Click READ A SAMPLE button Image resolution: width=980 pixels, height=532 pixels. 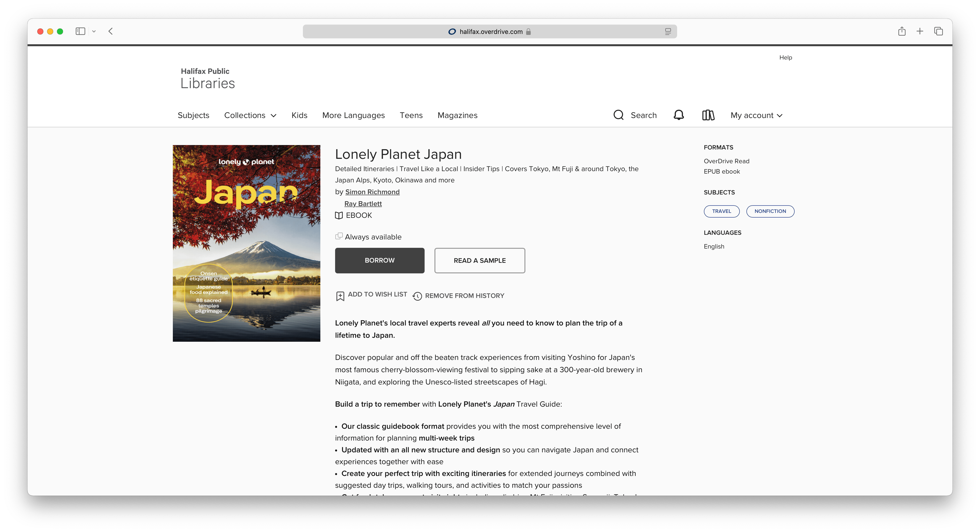coord(480,261)
